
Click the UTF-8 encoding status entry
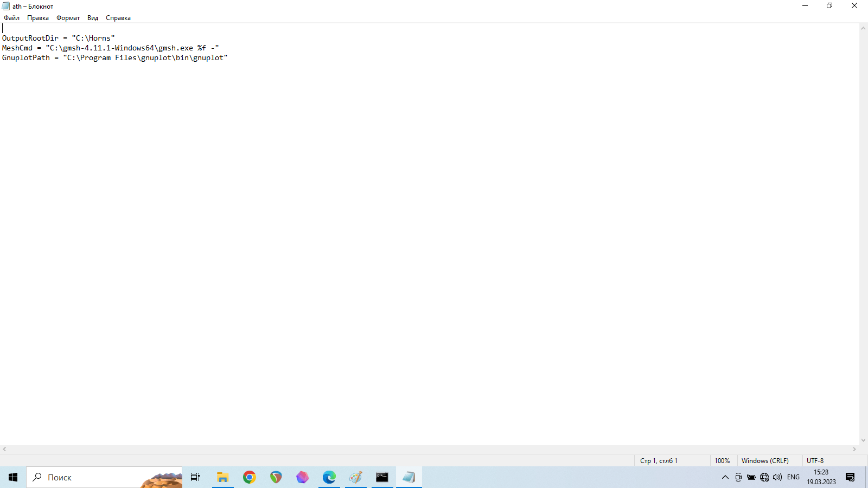815,461
